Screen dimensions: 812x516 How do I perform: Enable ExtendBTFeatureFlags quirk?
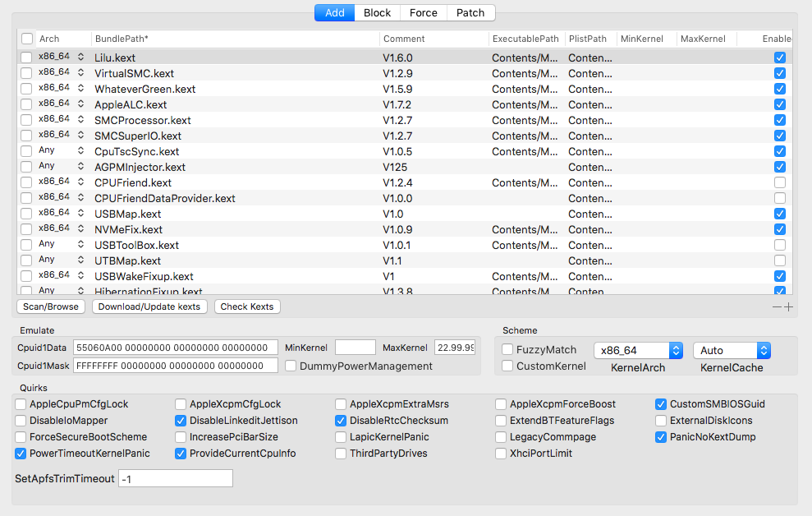(500, 421)
